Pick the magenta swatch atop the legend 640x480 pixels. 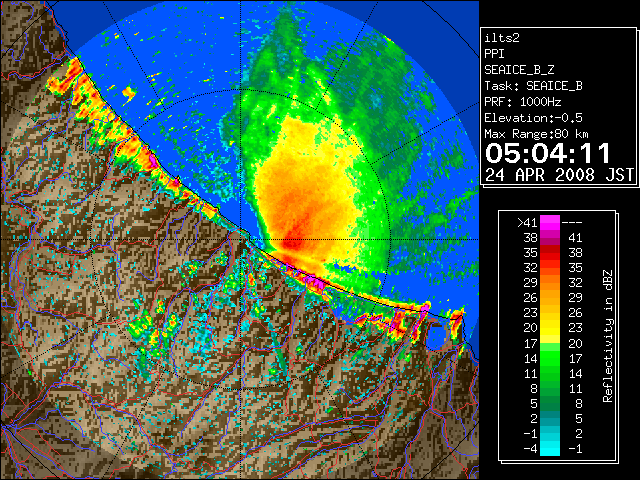pyautogui.click(x=550, y=222)
